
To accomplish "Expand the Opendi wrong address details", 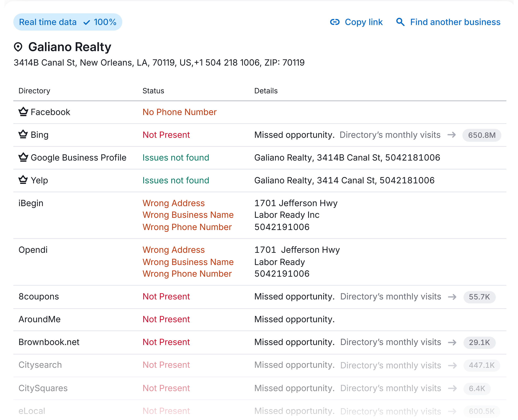I will point(173,249).
